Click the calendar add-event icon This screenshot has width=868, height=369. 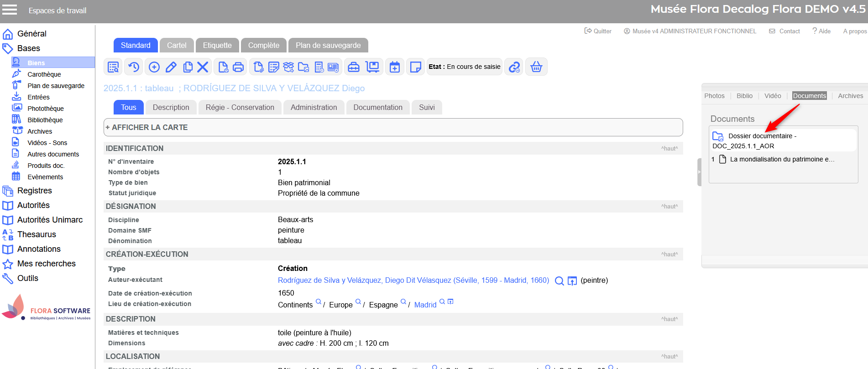[395, 67]
